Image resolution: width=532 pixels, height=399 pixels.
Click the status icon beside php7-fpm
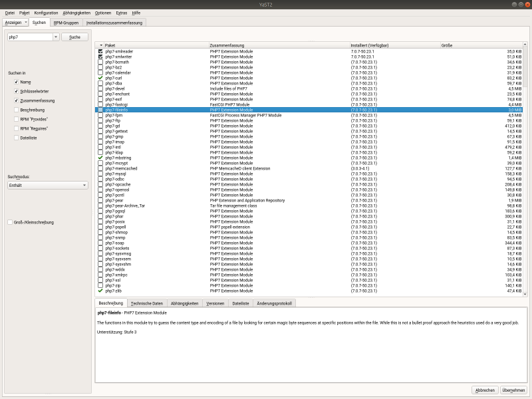[100, 115]
